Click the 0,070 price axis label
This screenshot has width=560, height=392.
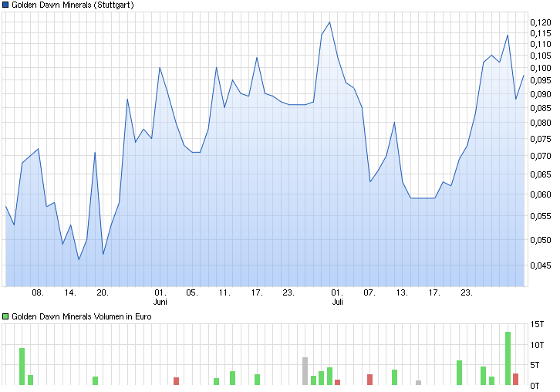coord(541,156)
